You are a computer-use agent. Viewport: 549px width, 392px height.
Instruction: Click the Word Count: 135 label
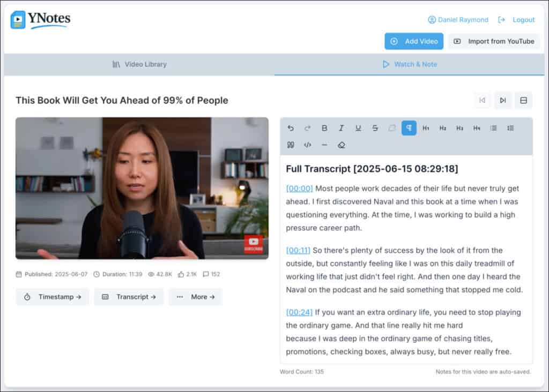tap(302, 372)
